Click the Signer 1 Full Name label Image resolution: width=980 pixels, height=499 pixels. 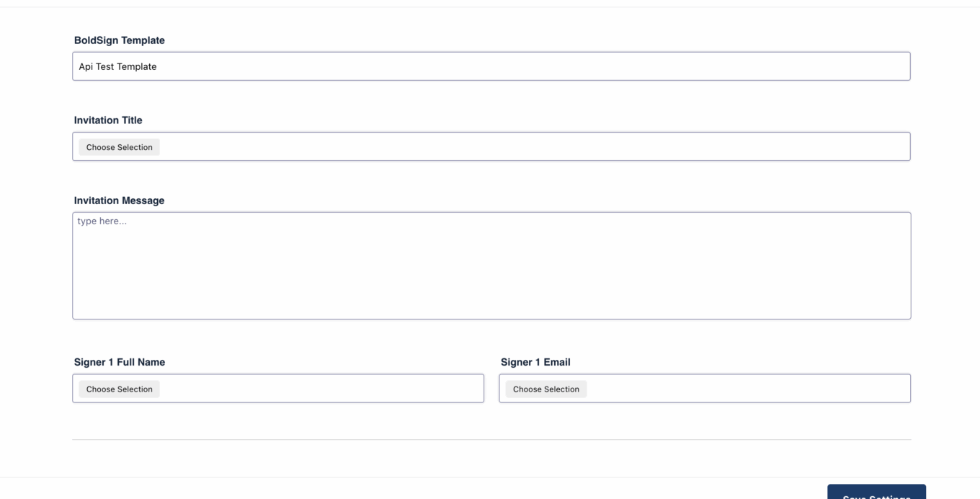tap(120, 362)
